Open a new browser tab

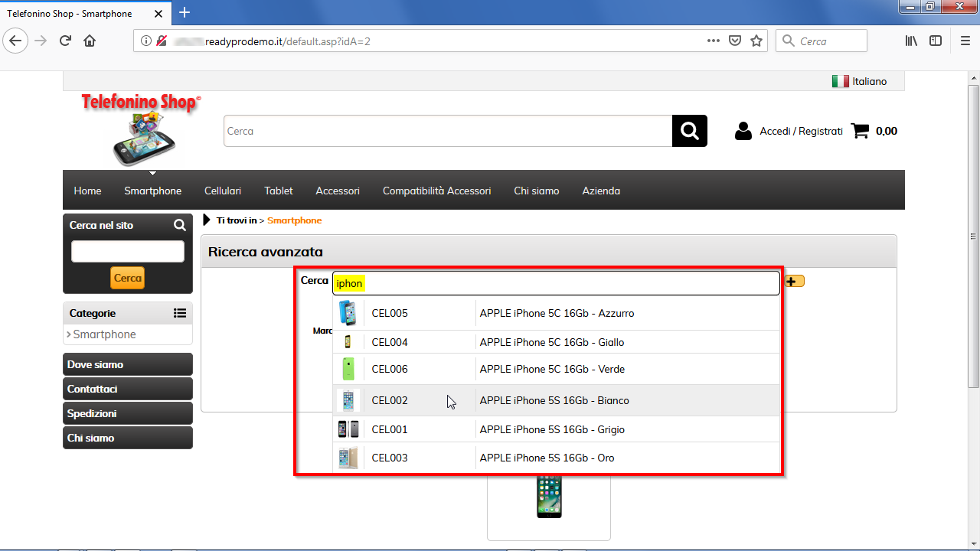[185, 12]
